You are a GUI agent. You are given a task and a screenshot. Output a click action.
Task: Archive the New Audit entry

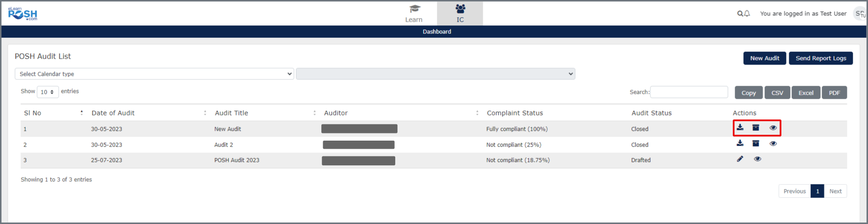(756, 128)
